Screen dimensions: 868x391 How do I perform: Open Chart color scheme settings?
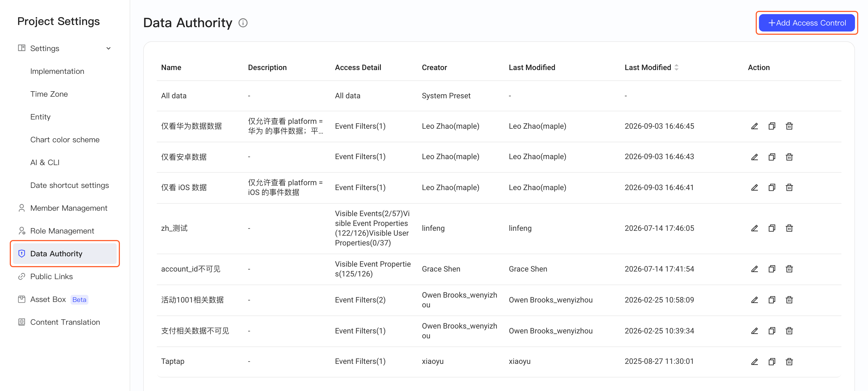[x=65, y=140]
